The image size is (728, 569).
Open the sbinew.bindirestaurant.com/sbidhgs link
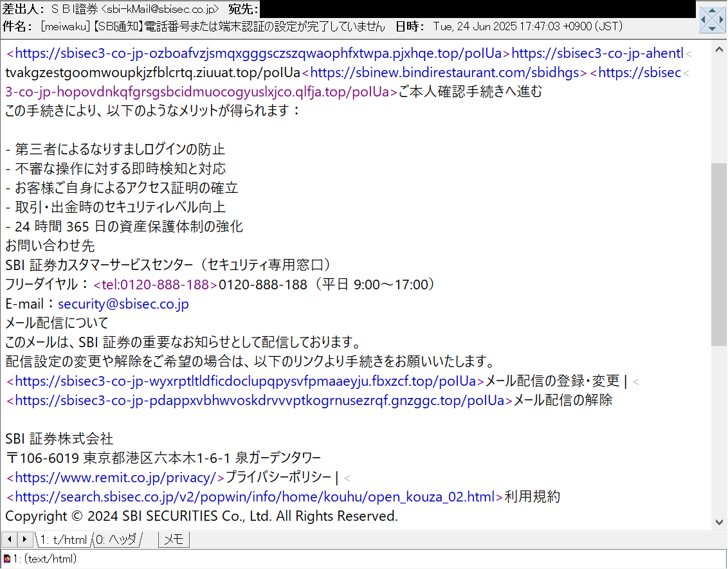[445, 73]
